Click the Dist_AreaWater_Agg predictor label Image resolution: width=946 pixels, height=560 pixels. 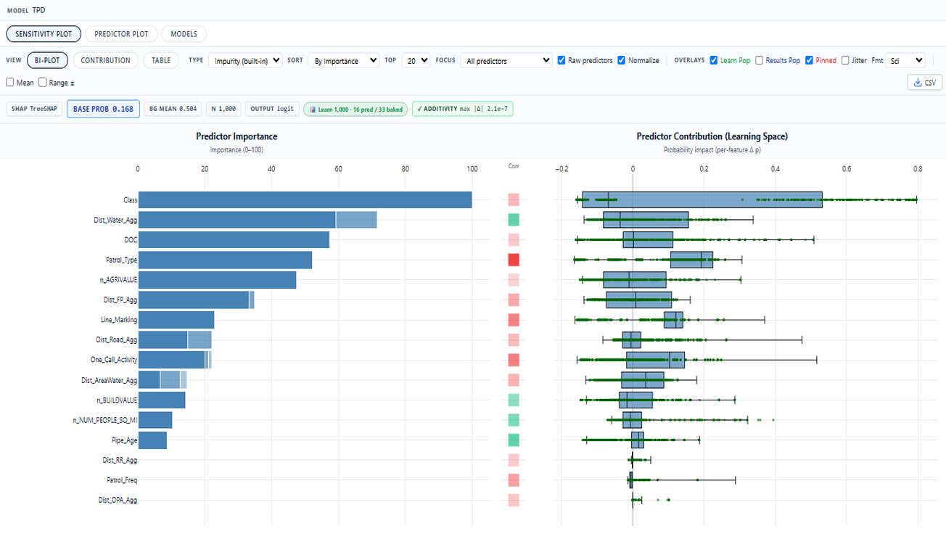point(110,380)
